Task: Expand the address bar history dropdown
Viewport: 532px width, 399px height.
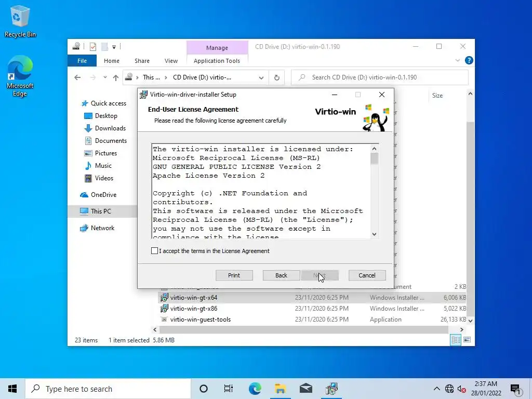Action: pos(261,78)
